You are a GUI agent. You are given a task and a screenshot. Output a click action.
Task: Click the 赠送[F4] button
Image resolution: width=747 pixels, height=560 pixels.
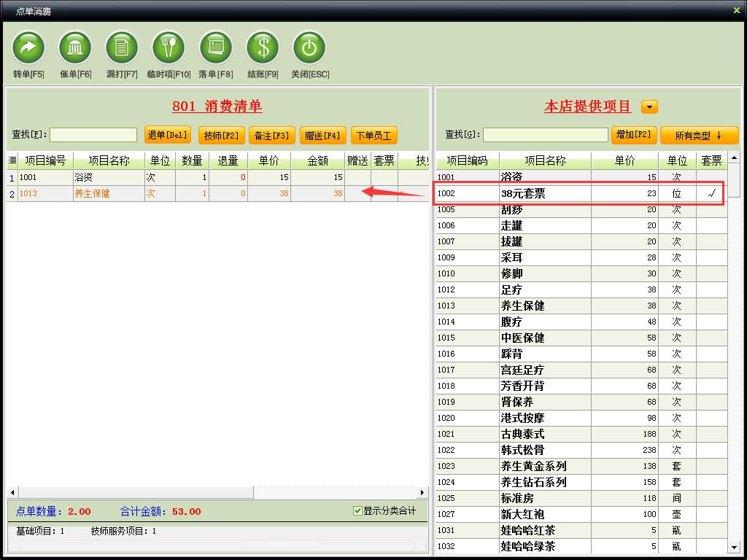point(323,135)
